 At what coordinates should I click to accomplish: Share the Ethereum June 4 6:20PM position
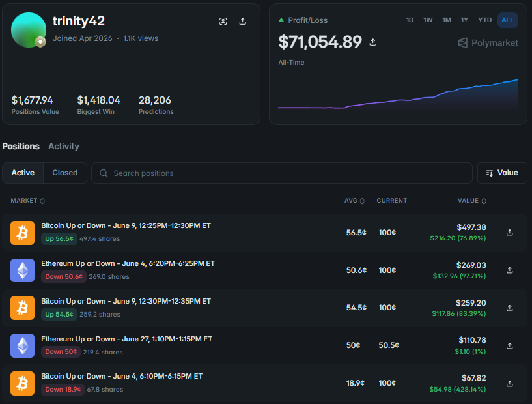point(510,270)
